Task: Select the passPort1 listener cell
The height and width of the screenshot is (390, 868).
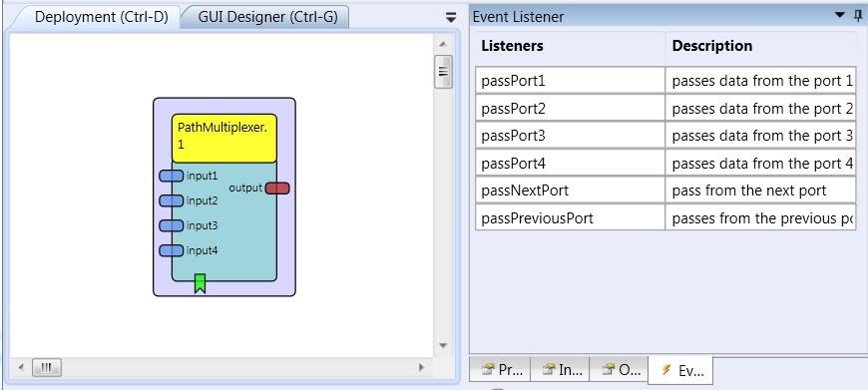Action: pos(570,81)
